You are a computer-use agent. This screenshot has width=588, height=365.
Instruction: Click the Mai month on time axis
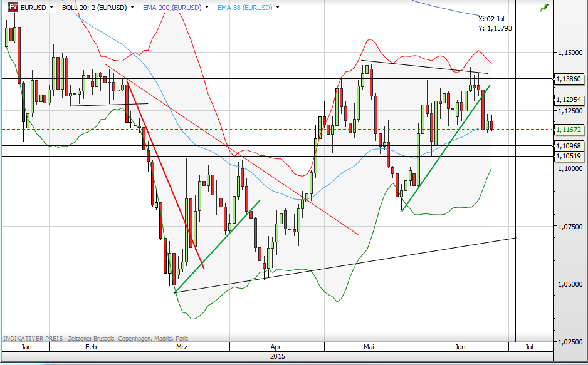click(x=369, y=347)
